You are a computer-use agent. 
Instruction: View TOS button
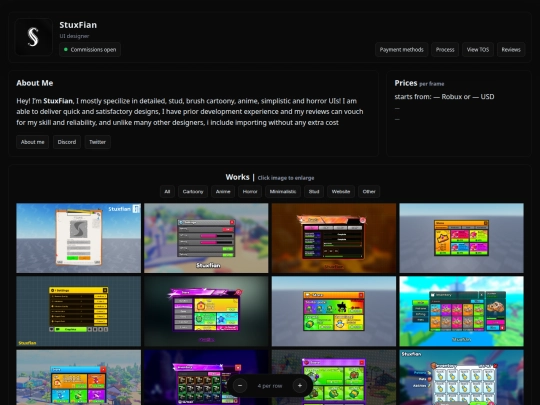click(x=478, y=50)
